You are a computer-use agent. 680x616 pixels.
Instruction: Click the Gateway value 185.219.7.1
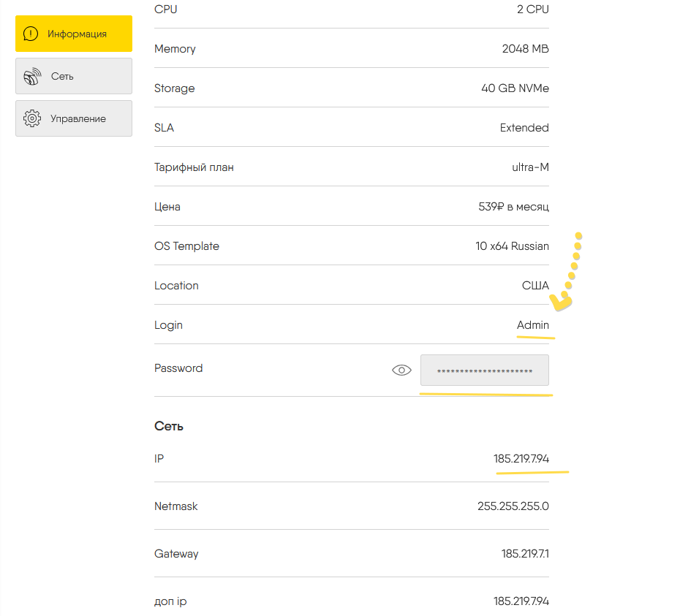[525, 554]
